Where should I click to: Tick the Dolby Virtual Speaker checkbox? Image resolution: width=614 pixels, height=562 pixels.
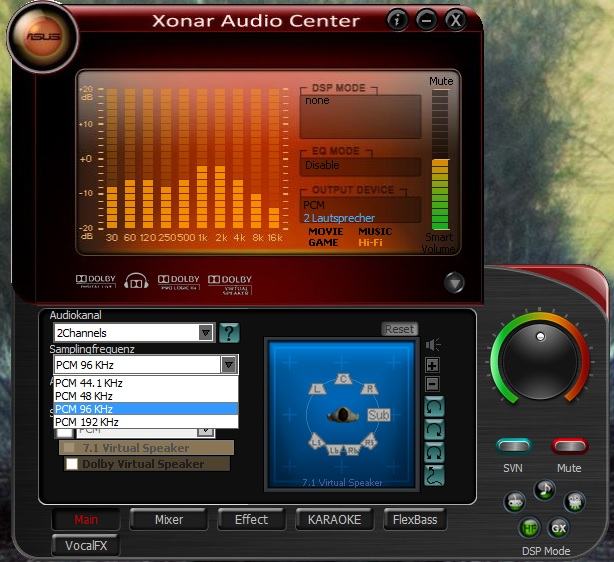pyautogui.click(x=72, y=464)
